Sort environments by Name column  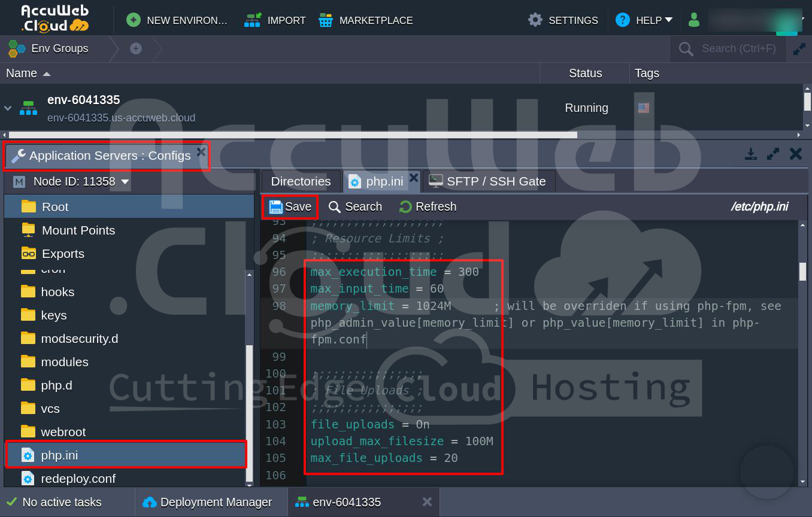pyautogui.click(x=28, y=73)
